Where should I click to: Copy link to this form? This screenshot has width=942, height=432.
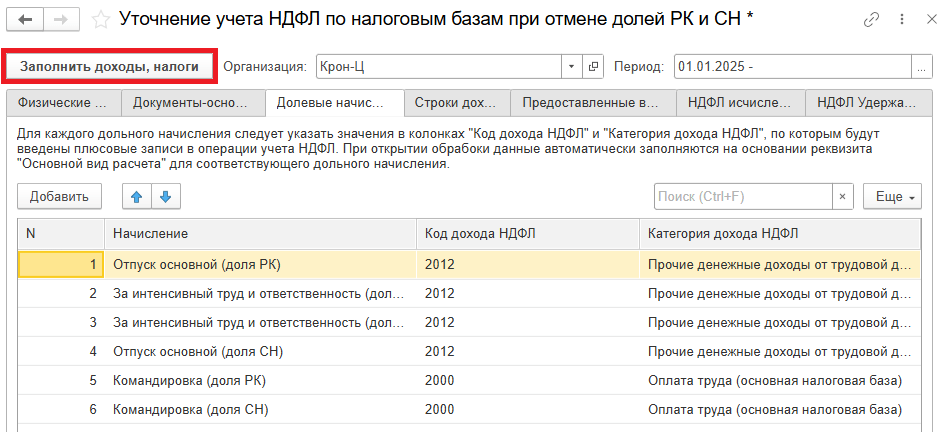pos(872,20)
